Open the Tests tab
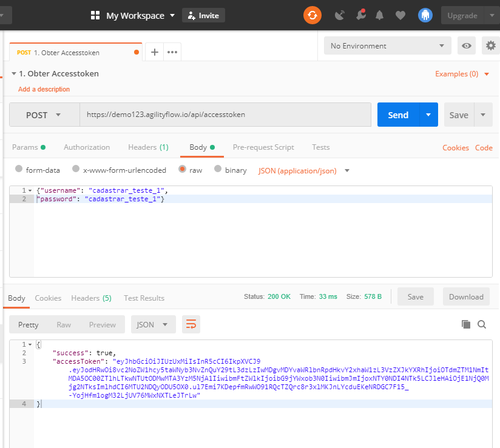Viewport: 500px width, 448px height. [321, 147]
